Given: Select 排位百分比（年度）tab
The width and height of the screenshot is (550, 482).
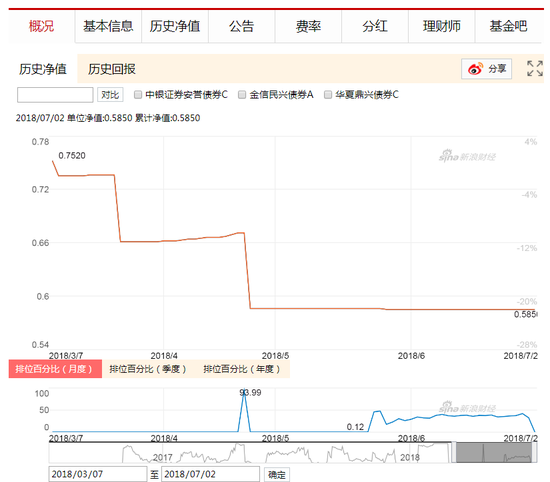Looking at the screenshot, I should 242,369.
